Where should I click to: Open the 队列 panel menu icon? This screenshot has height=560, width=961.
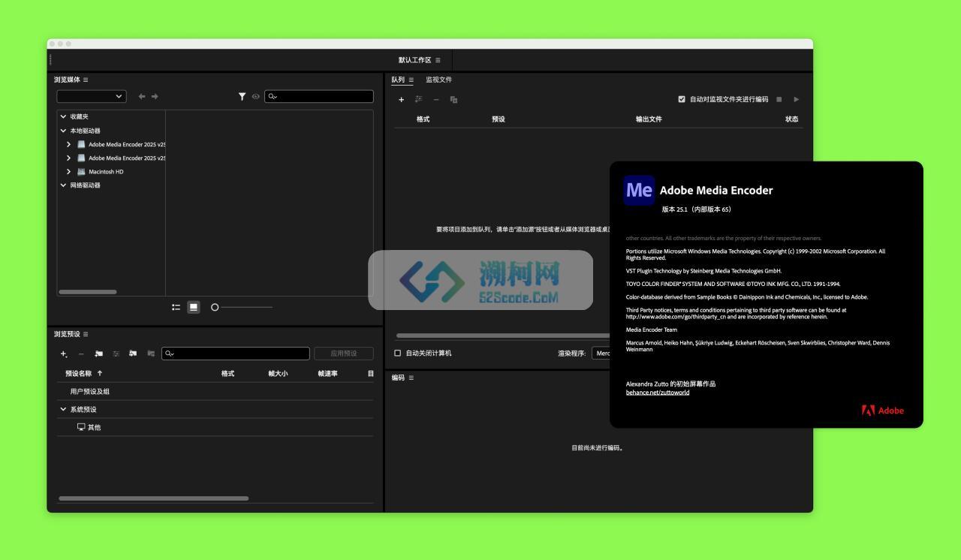tap(411, 80)
